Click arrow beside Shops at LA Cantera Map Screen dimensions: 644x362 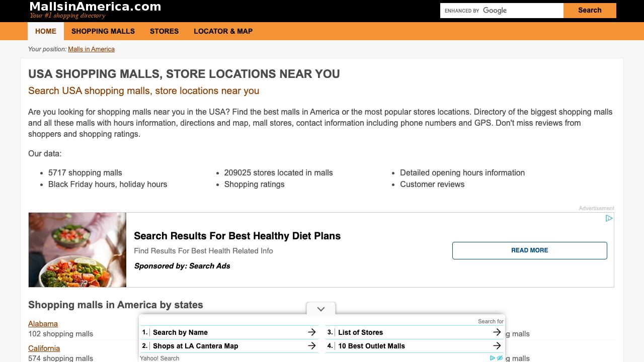click(x=311, y=346)
